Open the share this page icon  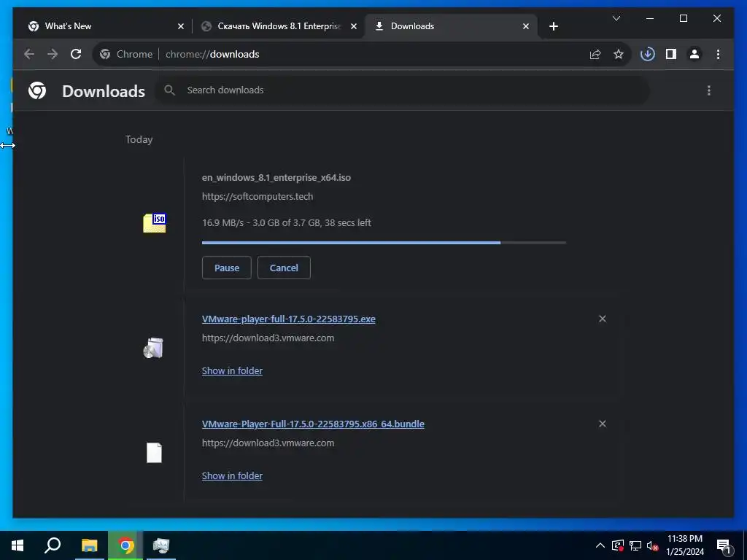[x=595, y=54]
